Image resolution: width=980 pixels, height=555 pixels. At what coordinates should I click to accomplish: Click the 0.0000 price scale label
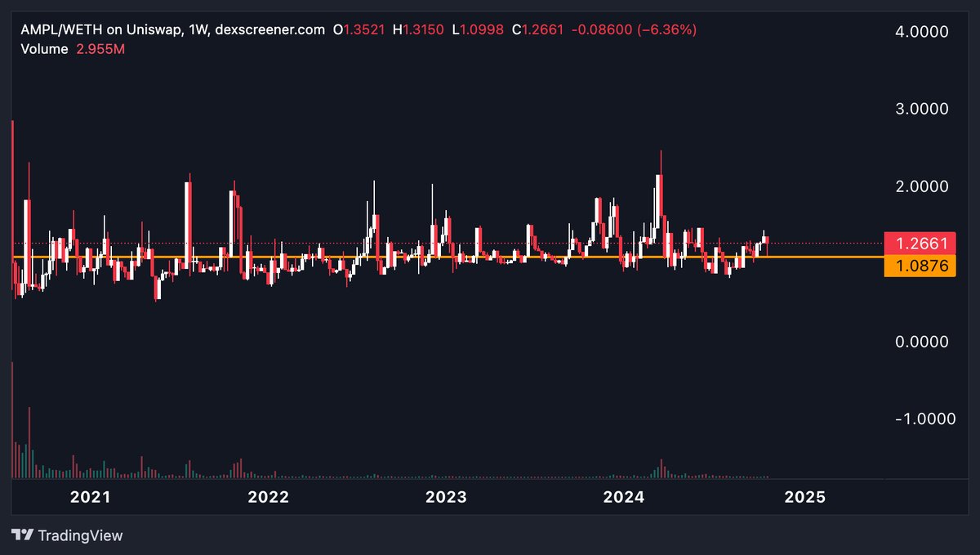coord(922,342)
